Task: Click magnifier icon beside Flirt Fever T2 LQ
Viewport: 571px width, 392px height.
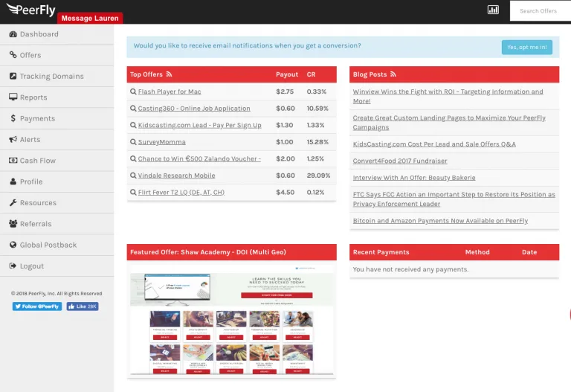Action: [133, 193]
